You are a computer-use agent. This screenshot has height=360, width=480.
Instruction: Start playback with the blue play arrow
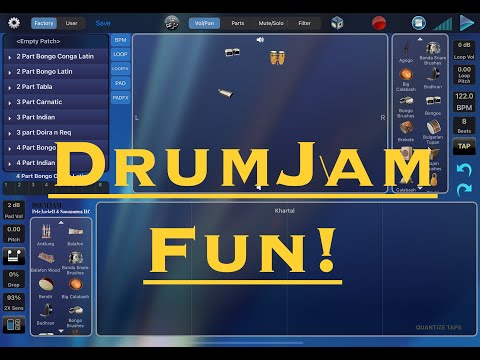(x=467, y=23)
